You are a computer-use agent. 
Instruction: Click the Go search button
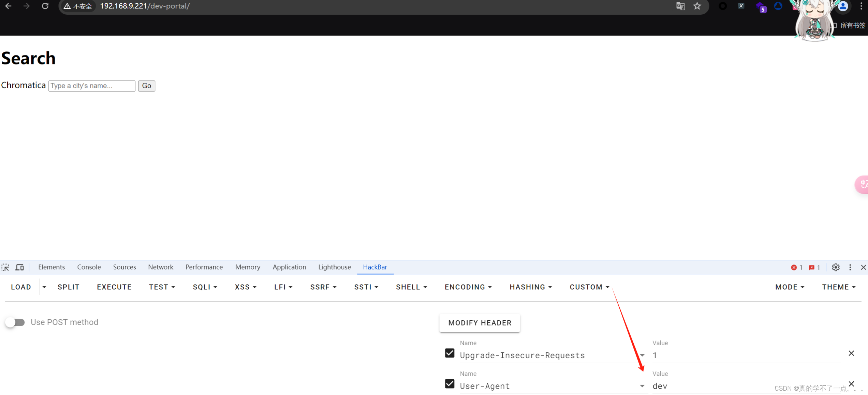coord(146,86)
